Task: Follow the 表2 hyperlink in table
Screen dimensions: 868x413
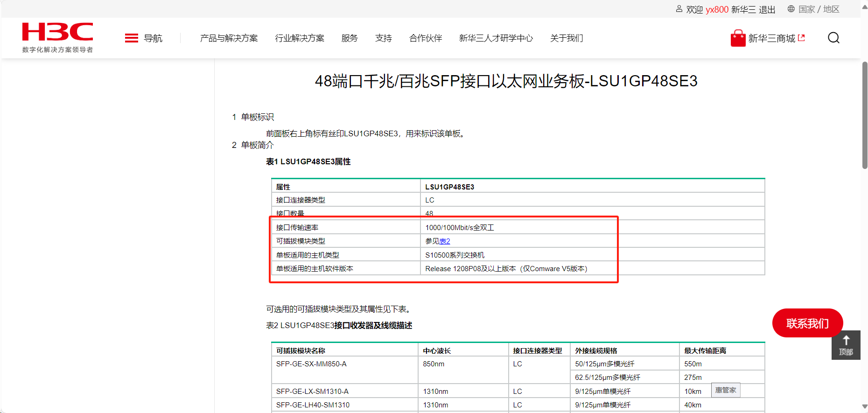Action: pyautogui.click(x=445, y=241)
